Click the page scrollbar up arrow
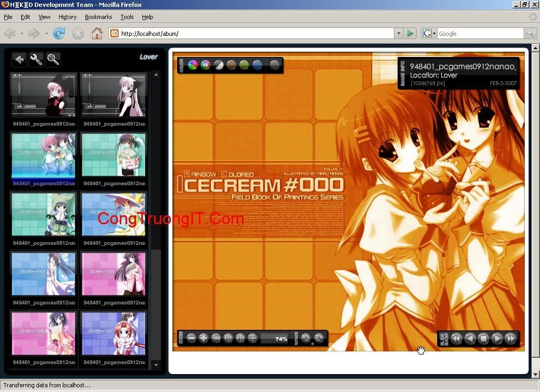Image resolution: width=540 pixels, height=392 pixels. [535, 48]
